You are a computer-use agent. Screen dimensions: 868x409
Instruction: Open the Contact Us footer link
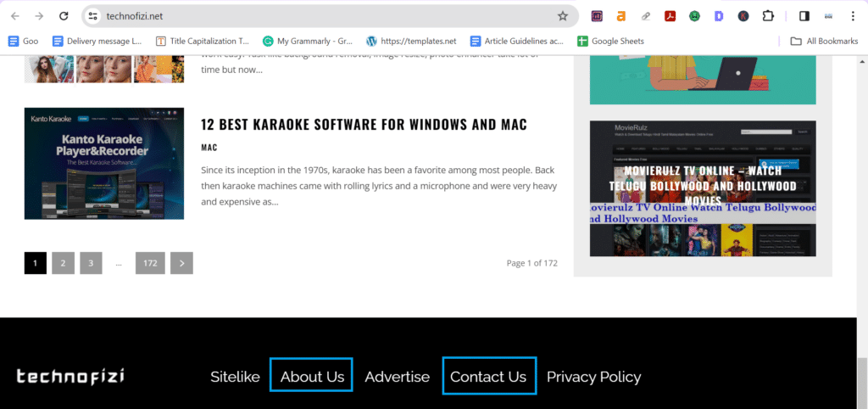pyautogui.click(x=488, y=377)
